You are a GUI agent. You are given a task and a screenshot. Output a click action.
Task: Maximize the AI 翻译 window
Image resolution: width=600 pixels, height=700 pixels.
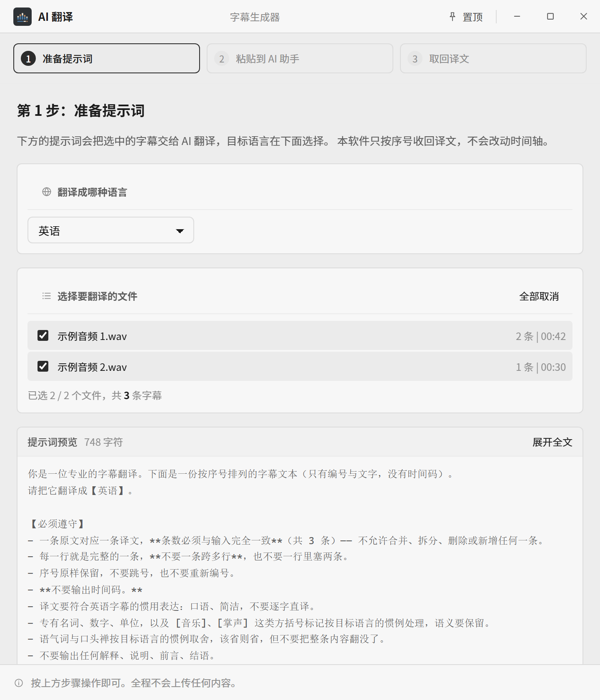click(x=550, y=17)
